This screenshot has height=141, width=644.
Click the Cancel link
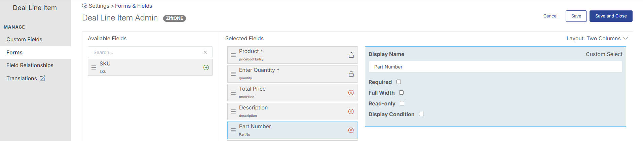click(x=550, y=16)
